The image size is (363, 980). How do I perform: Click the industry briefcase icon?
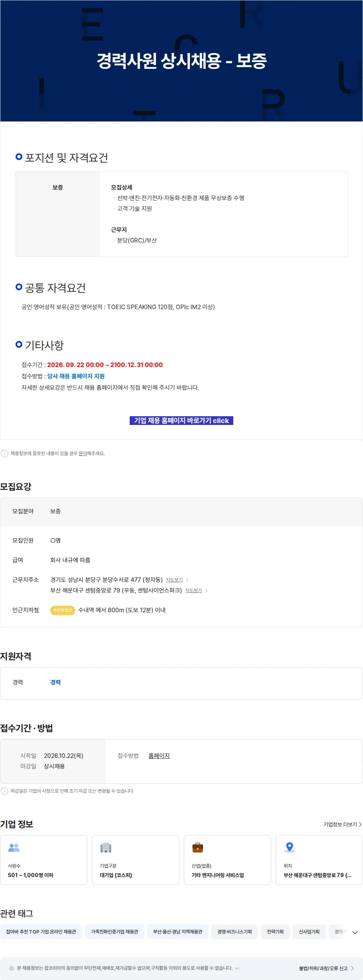point(198,847)
